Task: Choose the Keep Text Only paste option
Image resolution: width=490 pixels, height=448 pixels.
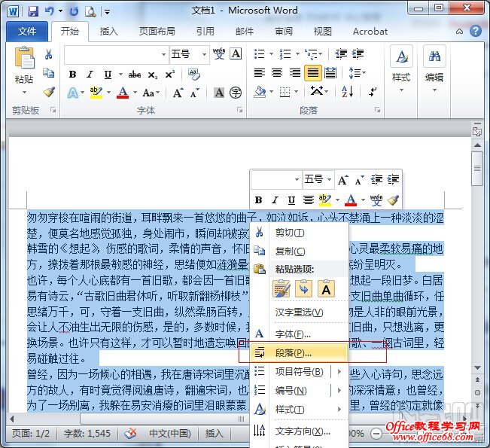Action: 326,288
